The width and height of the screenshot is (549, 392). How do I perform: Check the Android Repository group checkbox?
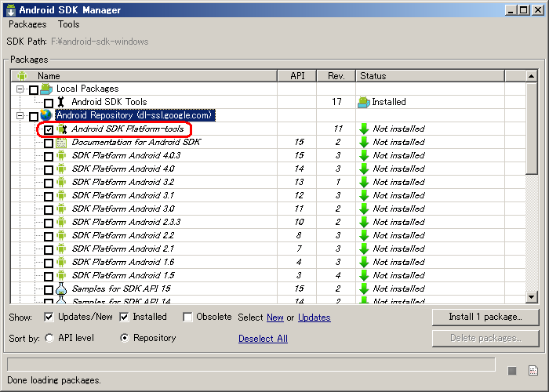pos(34,117)
